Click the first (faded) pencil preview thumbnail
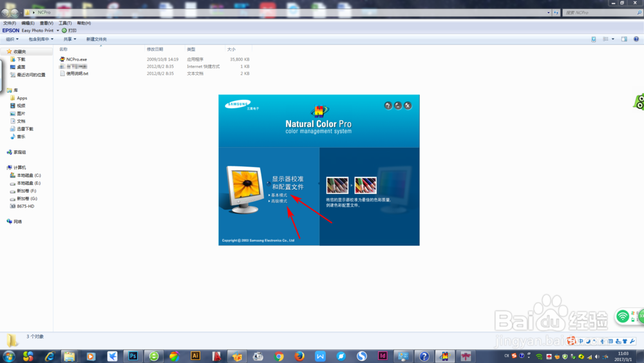The width and height of the screenshot is (644, 363). [x=337, y=186]
